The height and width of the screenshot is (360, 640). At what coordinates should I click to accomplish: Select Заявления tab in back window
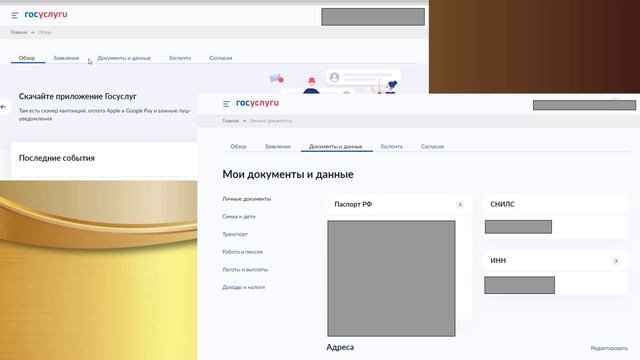pyautogui.click(x=66, y=58)
